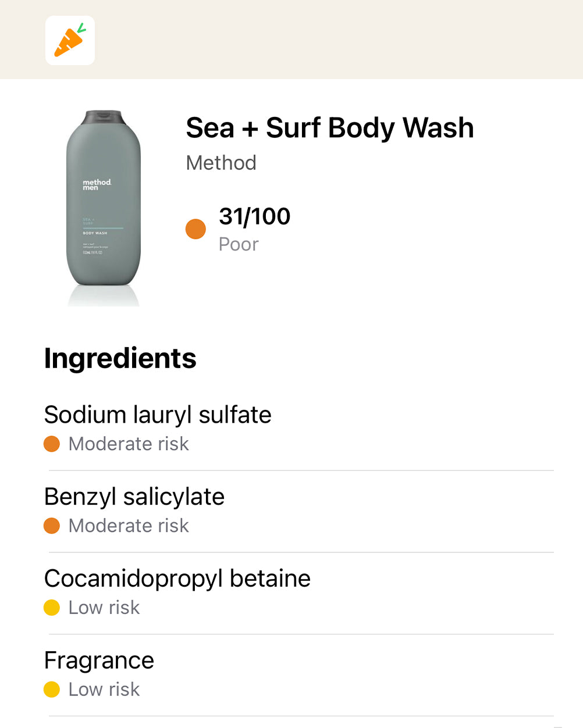Tap Low risk label under Fragrance
The width and height of the screenshot is (583, 728).
coord(104,690)
